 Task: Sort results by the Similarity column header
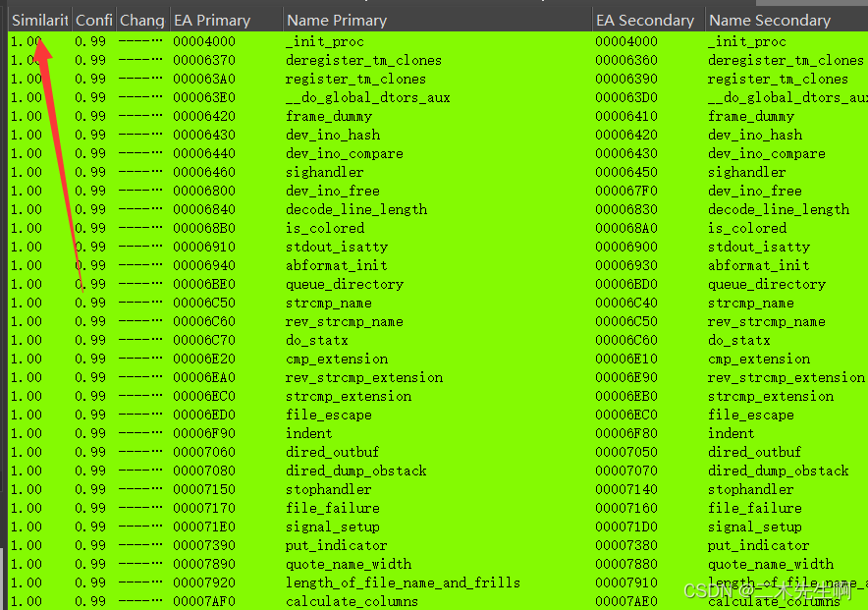37,19
